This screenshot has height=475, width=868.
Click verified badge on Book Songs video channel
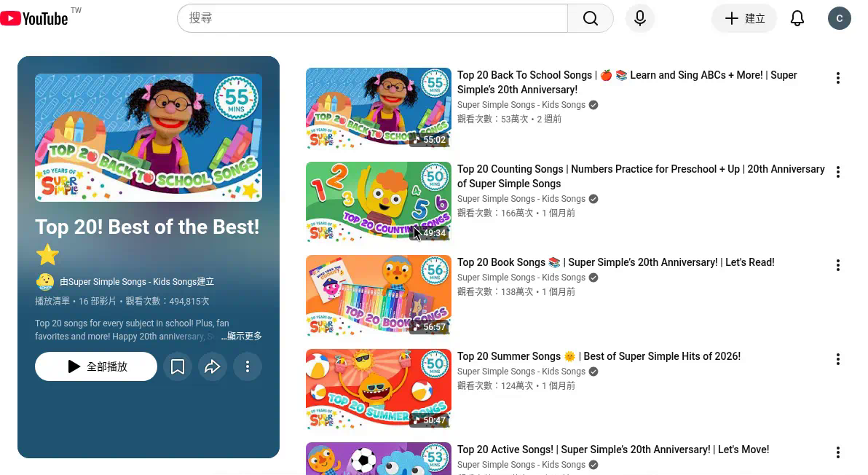click(593, 278)
